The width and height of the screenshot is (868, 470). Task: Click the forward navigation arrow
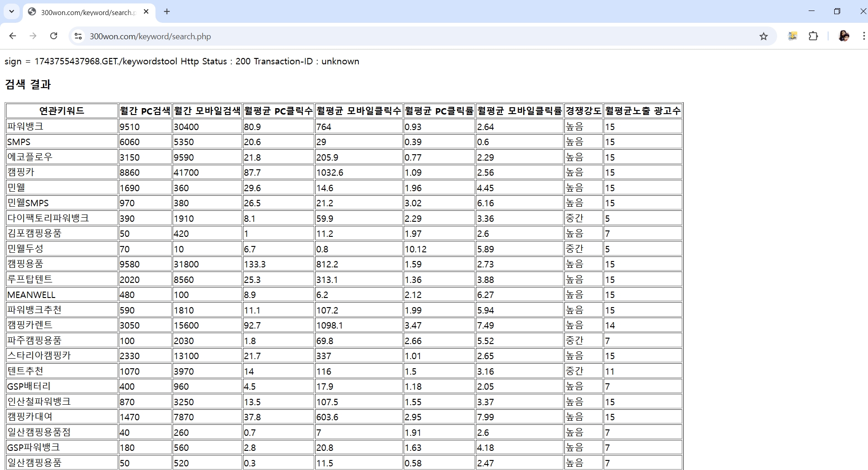pos(33,36)
